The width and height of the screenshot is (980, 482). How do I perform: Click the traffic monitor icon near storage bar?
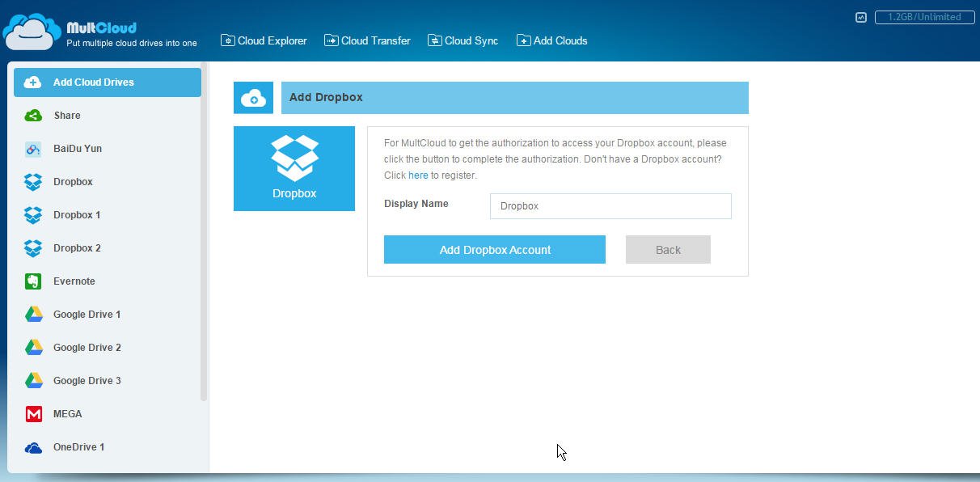click(x=861, y=17)
